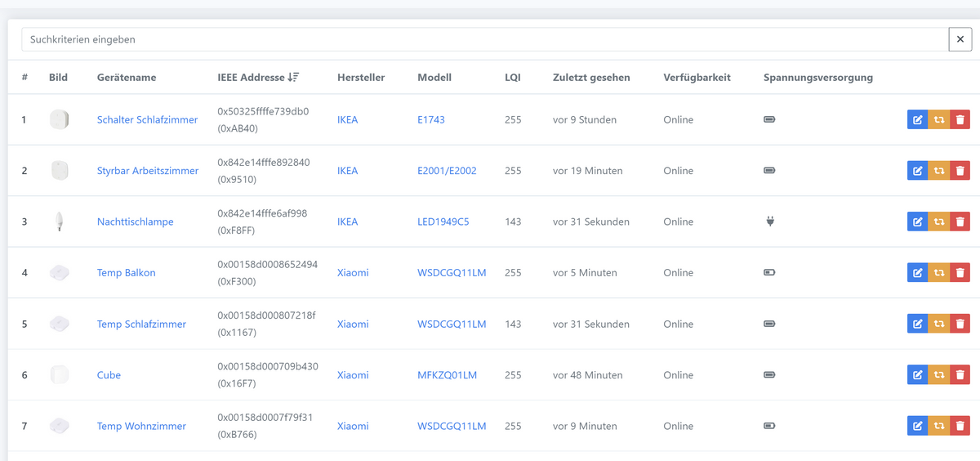Click IKEA manufacturer link in Nachttischlampe row
The height and width of the screenshot is (461, 980).
click(348, 222)
